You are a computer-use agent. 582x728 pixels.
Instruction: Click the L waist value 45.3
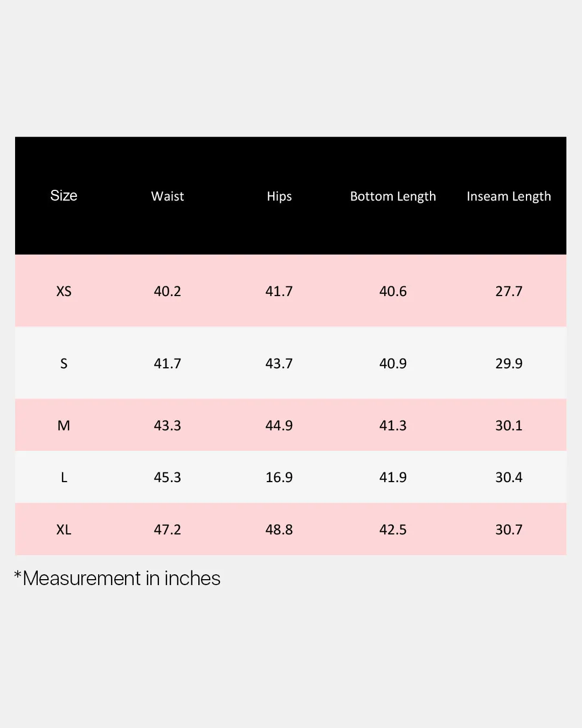(x=168, y=477)
